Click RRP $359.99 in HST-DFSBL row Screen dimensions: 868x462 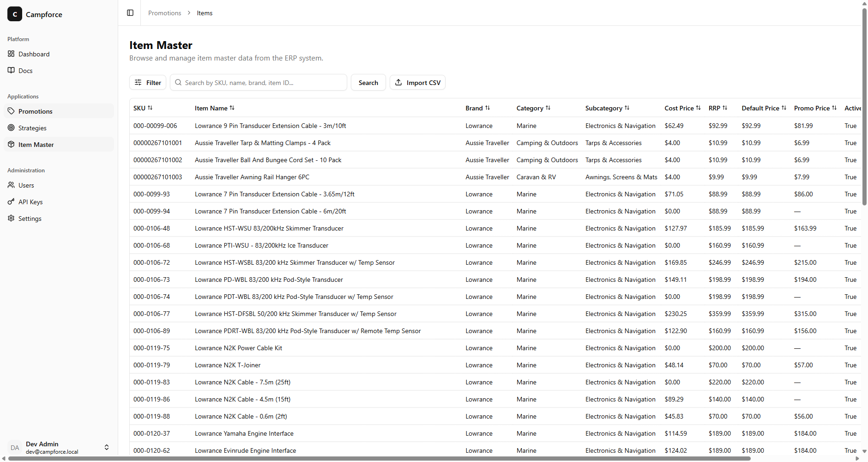point(720,314)
